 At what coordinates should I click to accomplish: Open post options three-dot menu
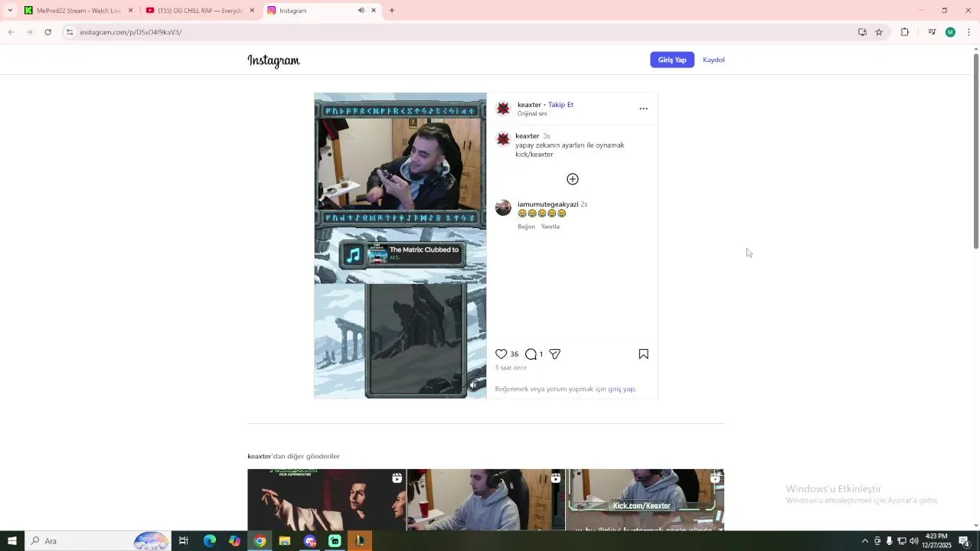tap(643, 109)
